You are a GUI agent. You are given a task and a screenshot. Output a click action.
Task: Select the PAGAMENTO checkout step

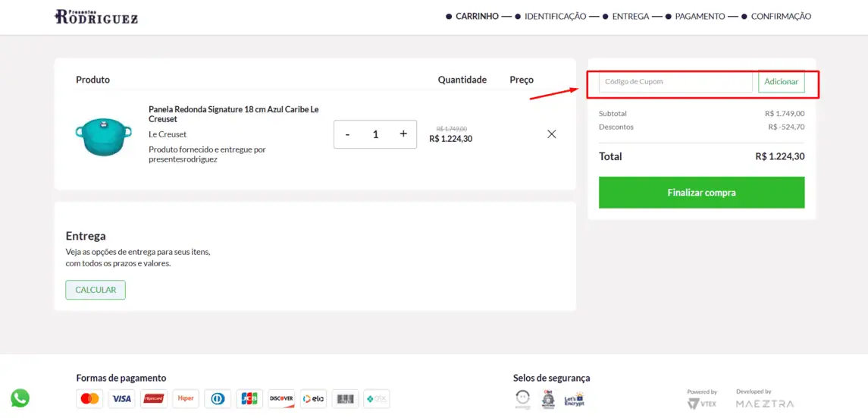700,17
